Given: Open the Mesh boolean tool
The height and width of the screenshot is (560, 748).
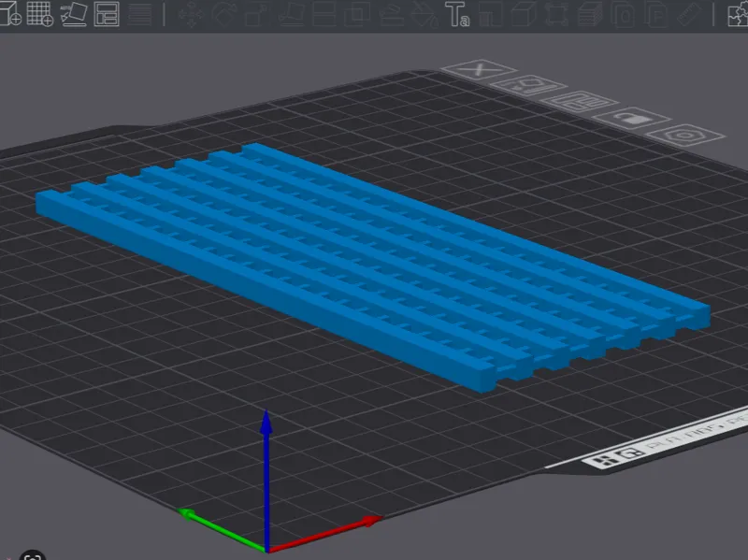Looking at the screenshot, I should coord(357,14).
